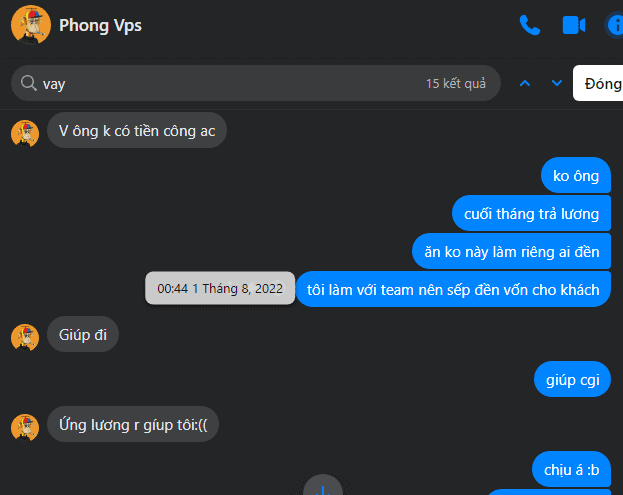This screenshot has width=623, height=495.
Task: Select the 'cuối tháng trả lương' message bubble
Action: (531, 214)
